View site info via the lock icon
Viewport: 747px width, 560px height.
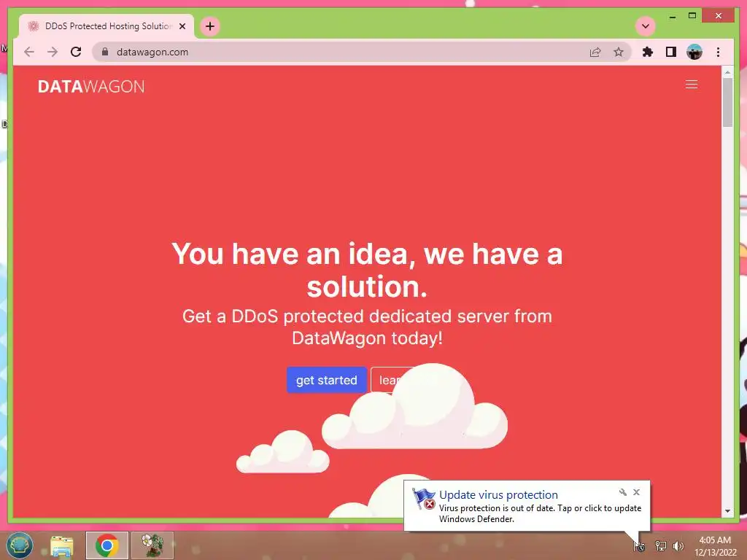105,52
